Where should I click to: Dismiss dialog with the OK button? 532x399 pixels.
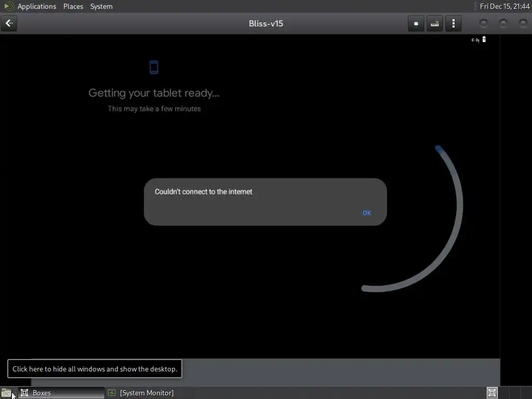tap(367, 212)
